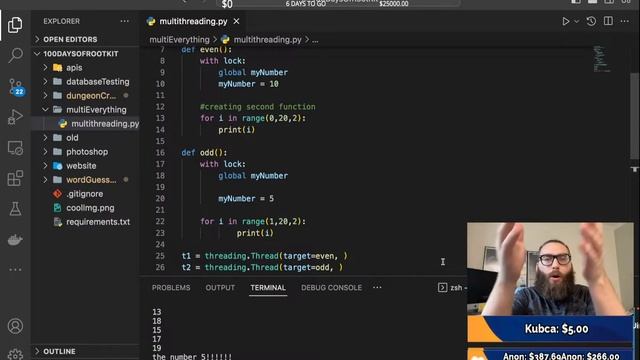Switch to the Output panel tab
This screenshot has width=640, height=360.
[220, 287]
